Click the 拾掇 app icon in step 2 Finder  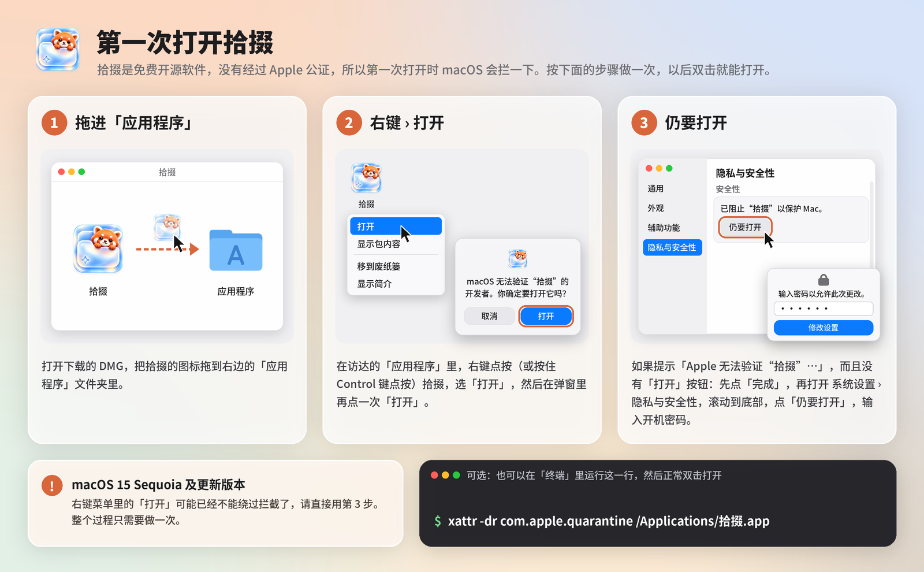[x=366, y=178]
